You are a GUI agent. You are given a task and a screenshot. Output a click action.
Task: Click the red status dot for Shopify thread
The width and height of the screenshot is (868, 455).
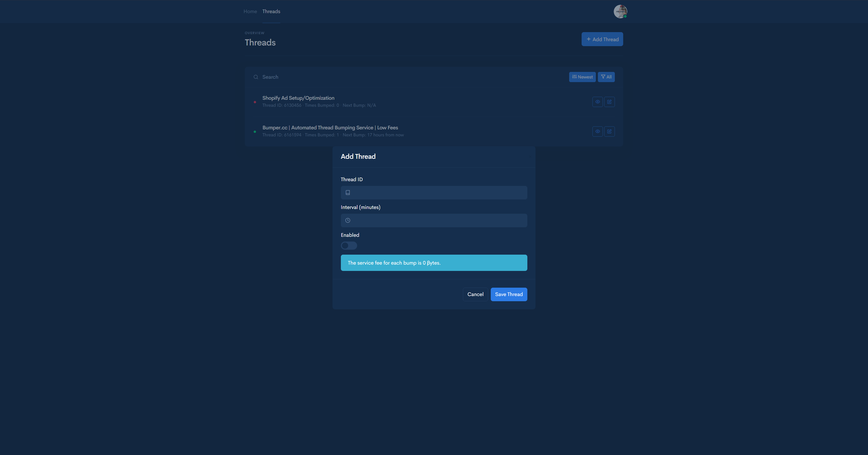coord(255,102)
